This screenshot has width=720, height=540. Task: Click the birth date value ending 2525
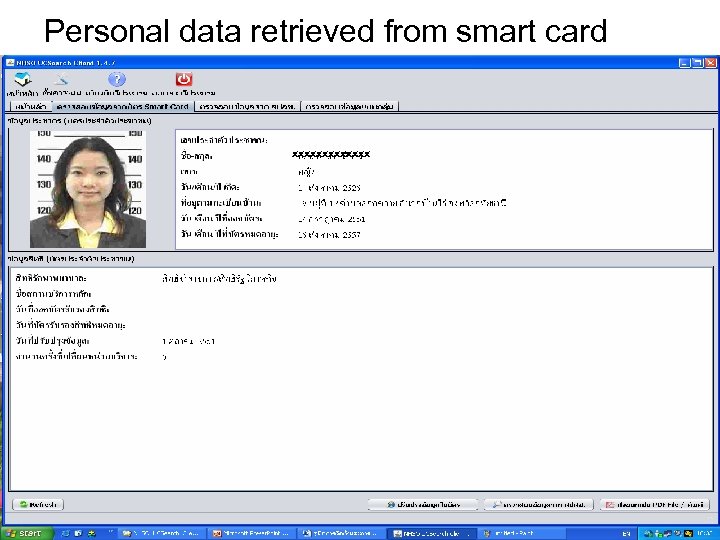point(329,187)
